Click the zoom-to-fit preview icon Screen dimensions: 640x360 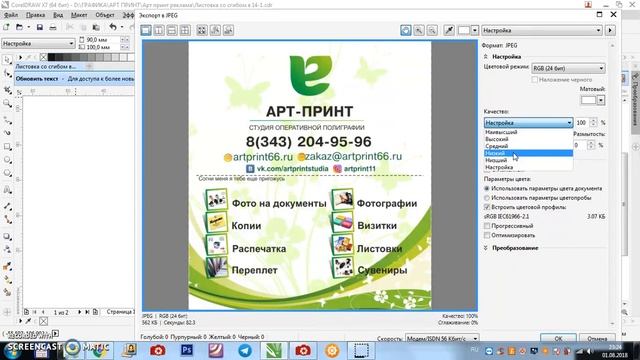(x=202, y=30)
